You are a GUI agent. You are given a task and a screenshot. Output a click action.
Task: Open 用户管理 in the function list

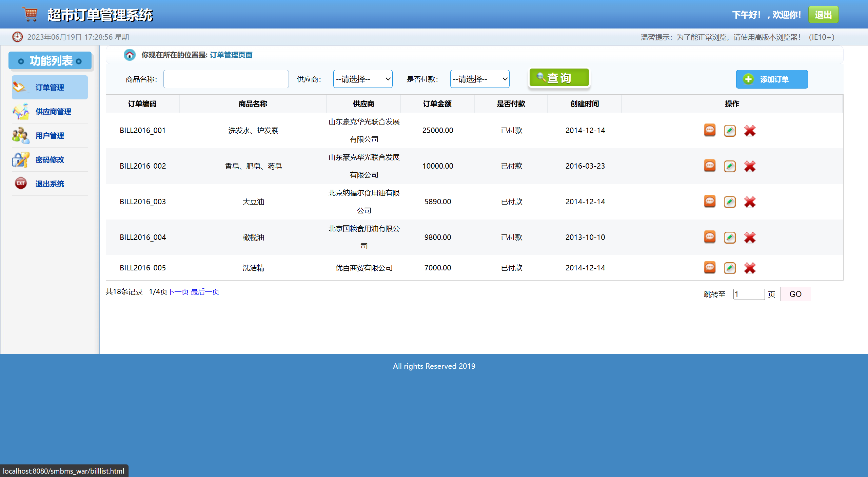[50, 136]
